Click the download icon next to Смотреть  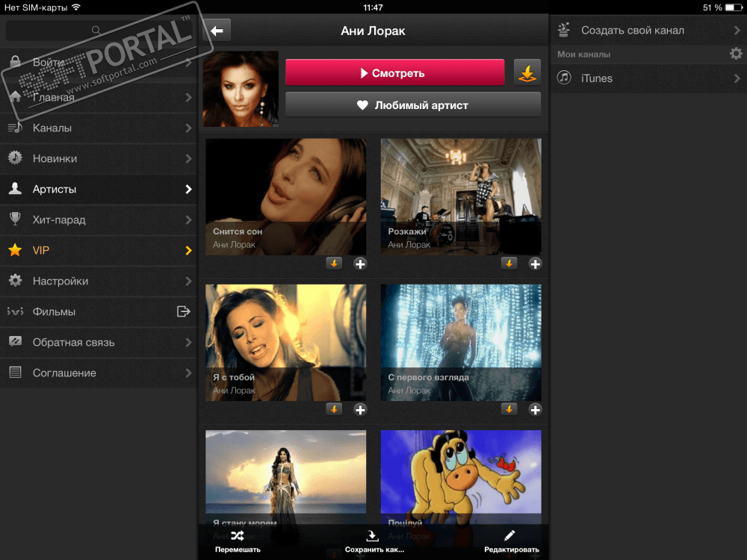click(x=527, y=72)
